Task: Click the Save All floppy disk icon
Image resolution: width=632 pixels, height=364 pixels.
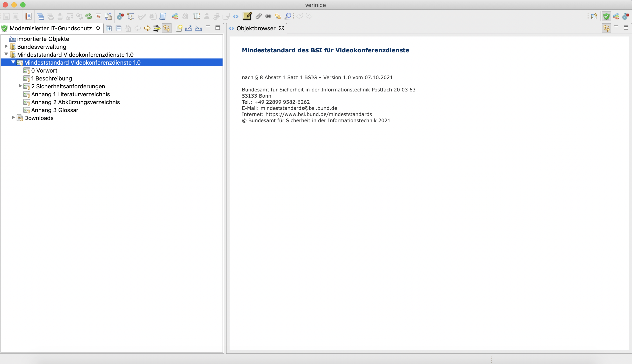Action: (x=16, y=16)
